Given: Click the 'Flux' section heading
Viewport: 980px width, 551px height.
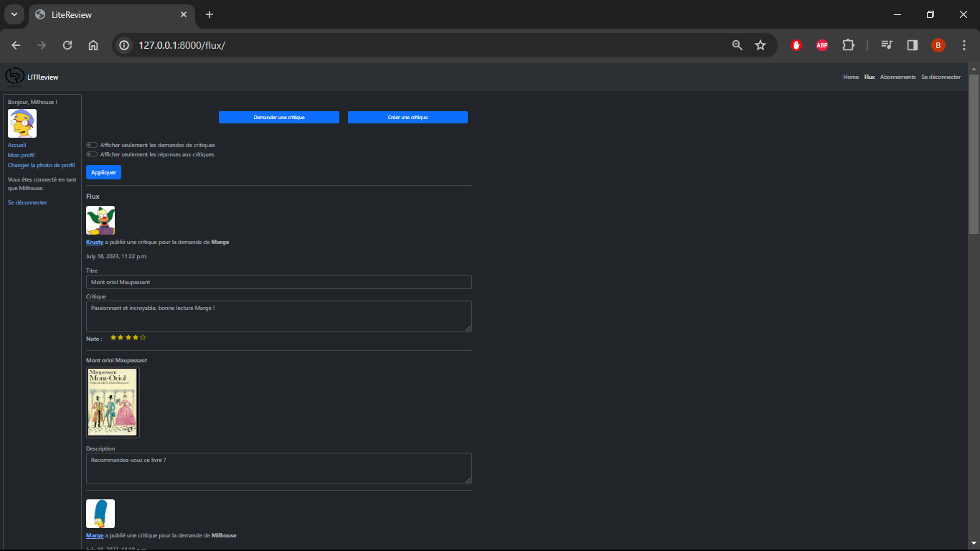Looking at the screenshot, I should click(x=93, y=197).
